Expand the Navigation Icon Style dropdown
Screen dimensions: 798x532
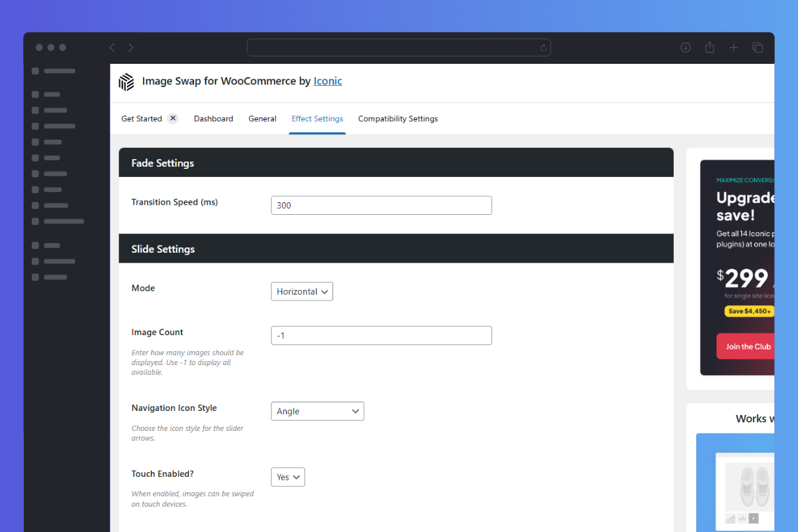coord(317,411)
